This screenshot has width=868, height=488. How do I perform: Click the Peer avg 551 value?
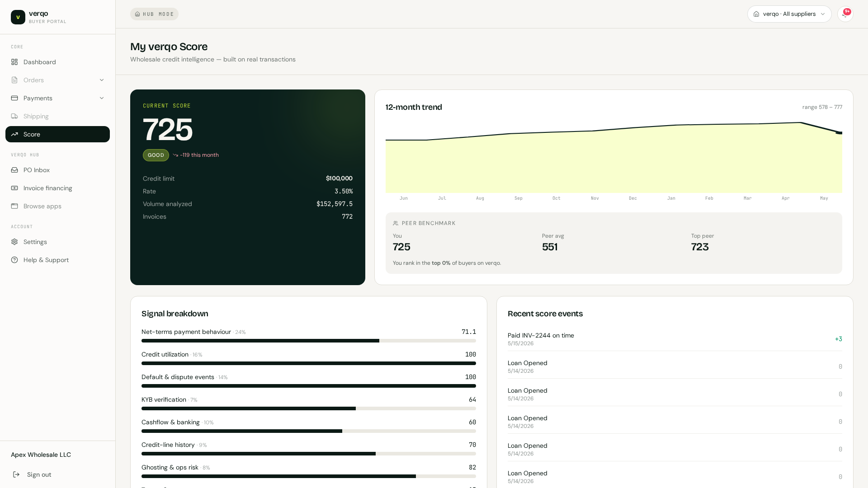[x=550, y=247]
